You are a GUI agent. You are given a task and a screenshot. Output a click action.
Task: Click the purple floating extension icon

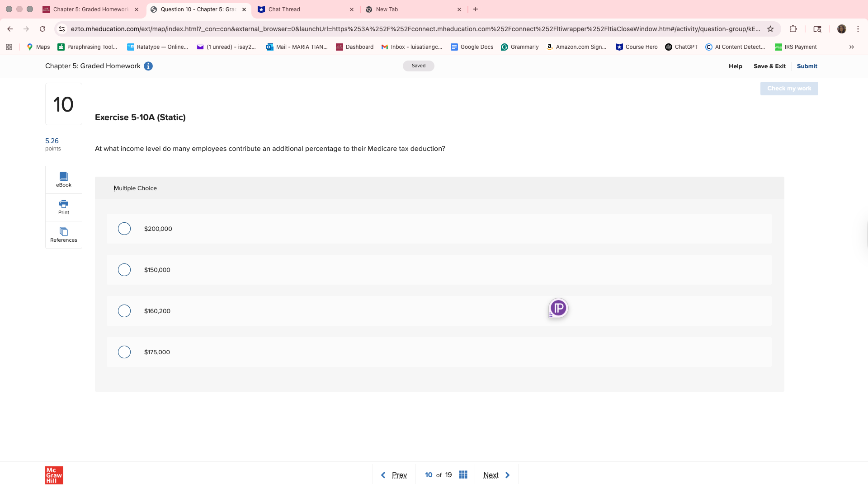[558, 308]
